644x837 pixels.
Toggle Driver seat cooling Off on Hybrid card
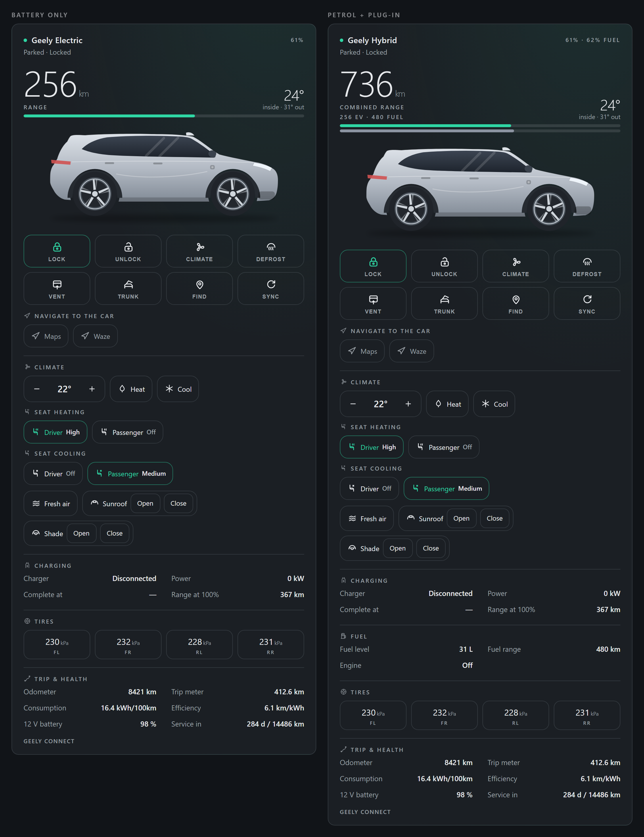click(369, 489)
